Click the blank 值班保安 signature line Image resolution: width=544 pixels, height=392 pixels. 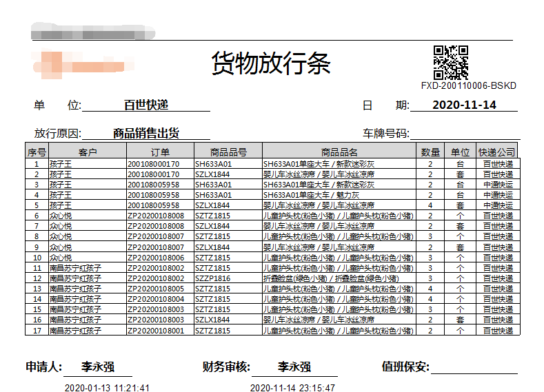pyautogui.click(x=474, y=367)
